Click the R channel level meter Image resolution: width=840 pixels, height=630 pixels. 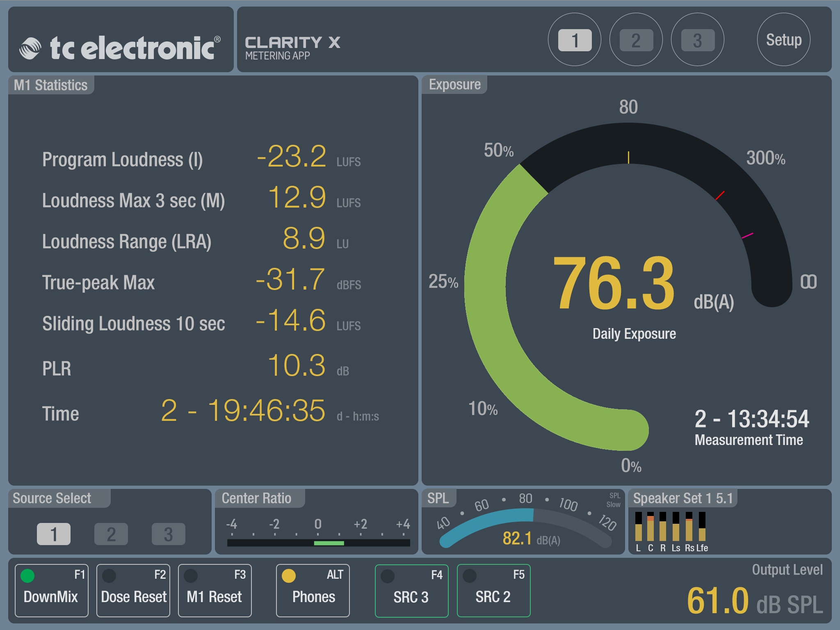click(663, 526)
